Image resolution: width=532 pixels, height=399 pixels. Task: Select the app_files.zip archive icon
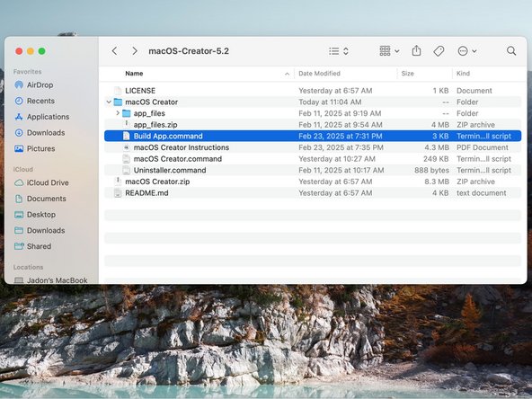coord(127,125)
